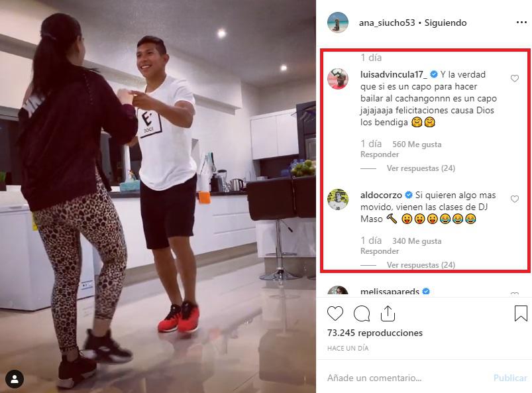Open the comment bubble icon
This screenshot has height=393, width=532.
362,313
